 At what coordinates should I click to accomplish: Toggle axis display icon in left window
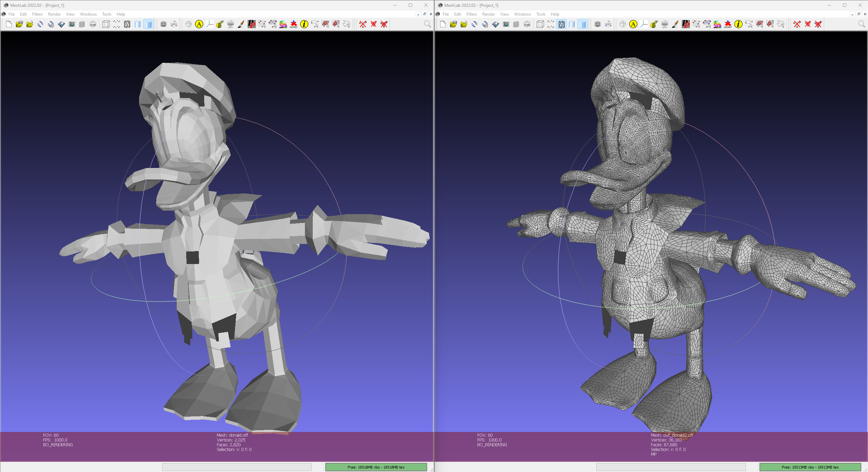pyautogui.click(x=174, y=24)
